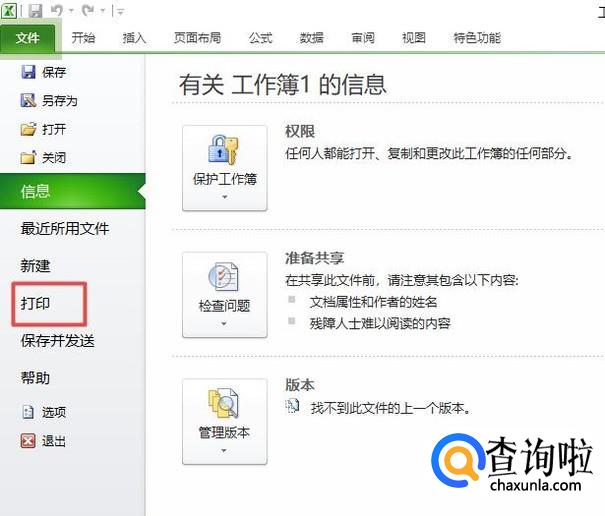Click the version document icon beside 找不到此文件的上一个版本

click(292, 406)
